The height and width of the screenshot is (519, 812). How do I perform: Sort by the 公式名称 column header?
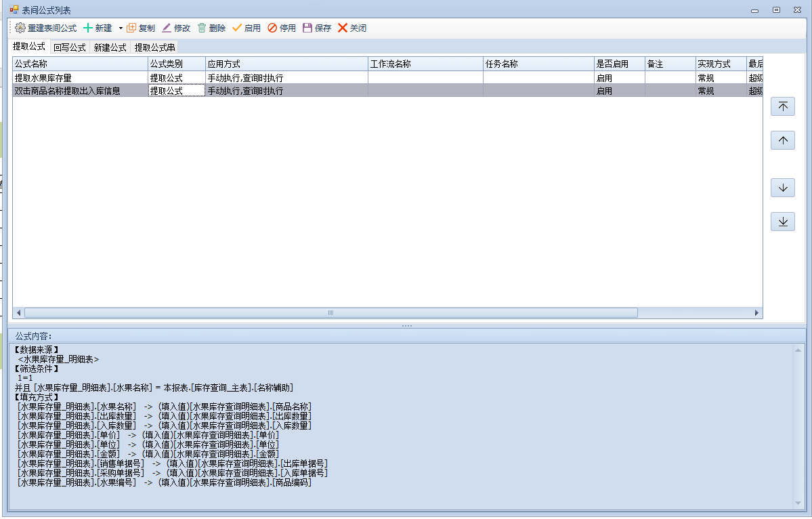click(80, 64)
